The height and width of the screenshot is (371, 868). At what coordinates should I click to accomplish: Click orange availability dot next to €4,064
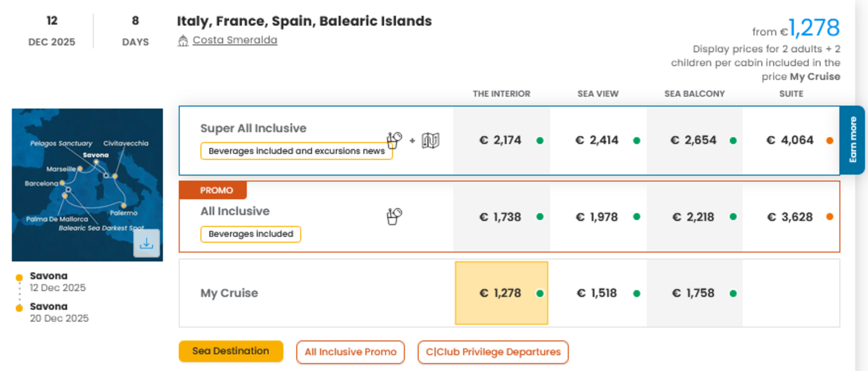829,141
